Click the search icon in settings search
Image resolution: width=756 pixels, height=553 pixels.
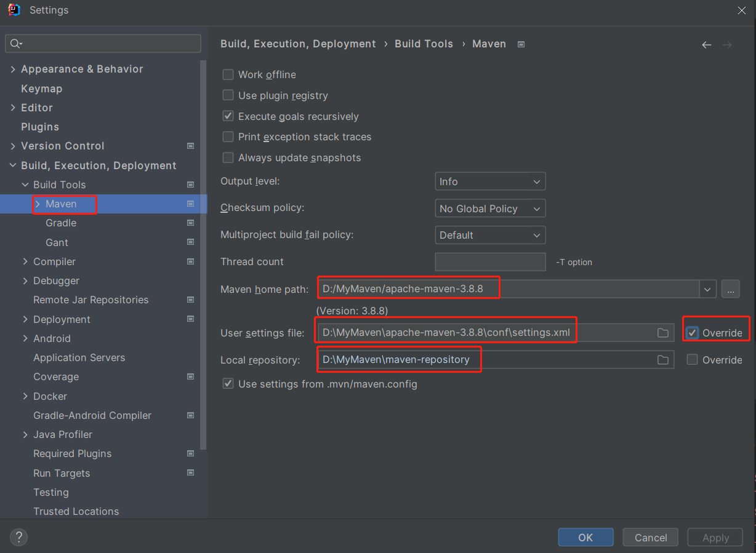[15, 44]
